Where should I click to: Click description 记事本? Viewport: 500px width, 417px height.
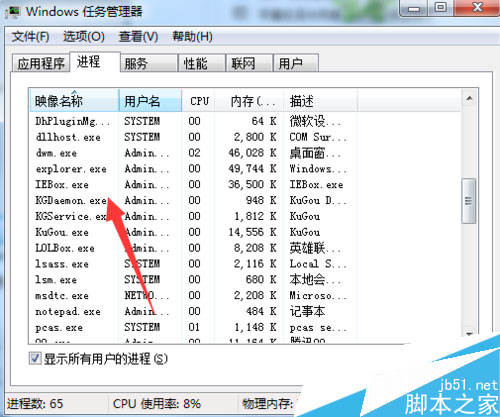click(307, 312)
